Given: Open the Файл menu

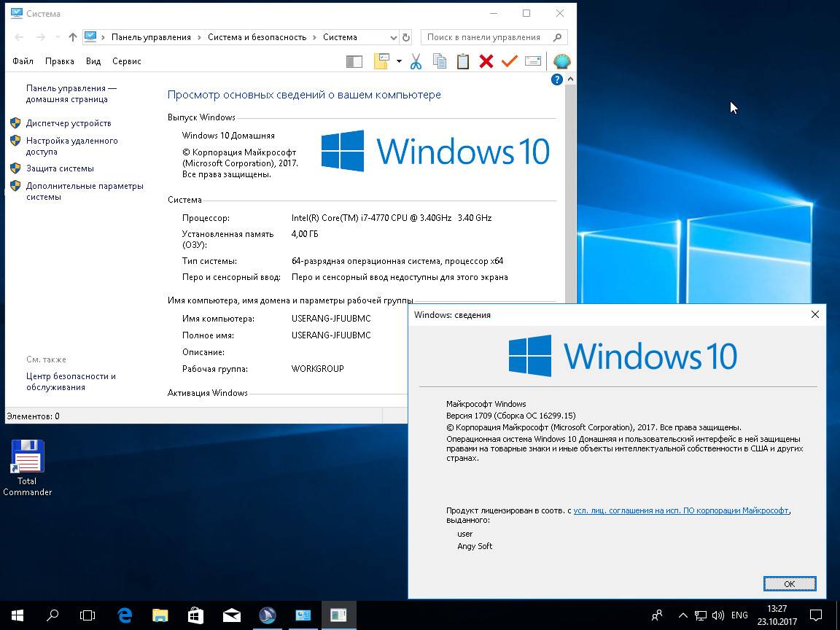Looking at the screenshot, I should 23,61.
